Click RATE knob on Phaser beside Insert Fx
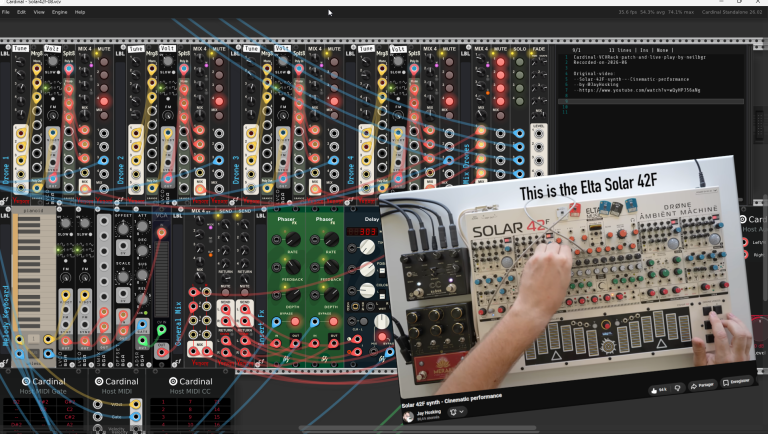Viewport: 768px width, 434px height. (x=293, y=239)
